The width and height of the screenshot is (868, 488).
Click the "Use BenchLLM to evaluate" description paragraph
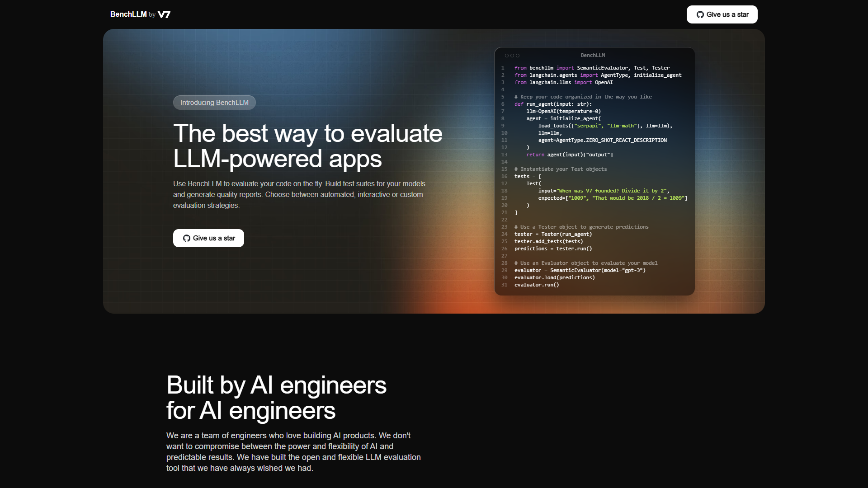[299, 194]
